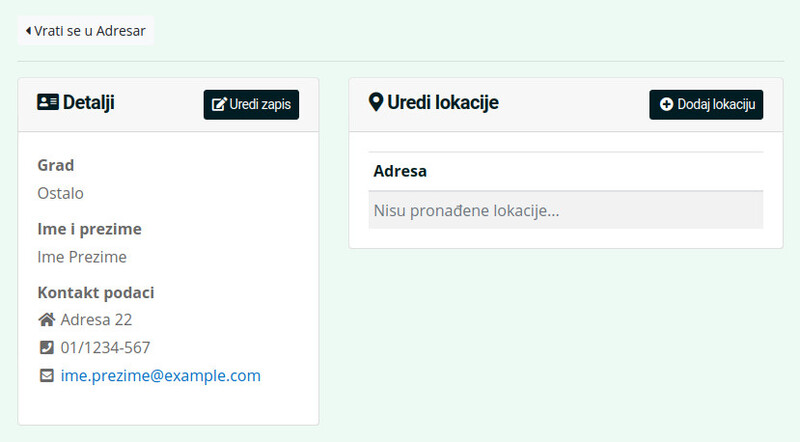Image resolution: width=800 pixels, height=442 pixels.
Task: Click the Ime Prezime name value
Action: coord(82,257)
